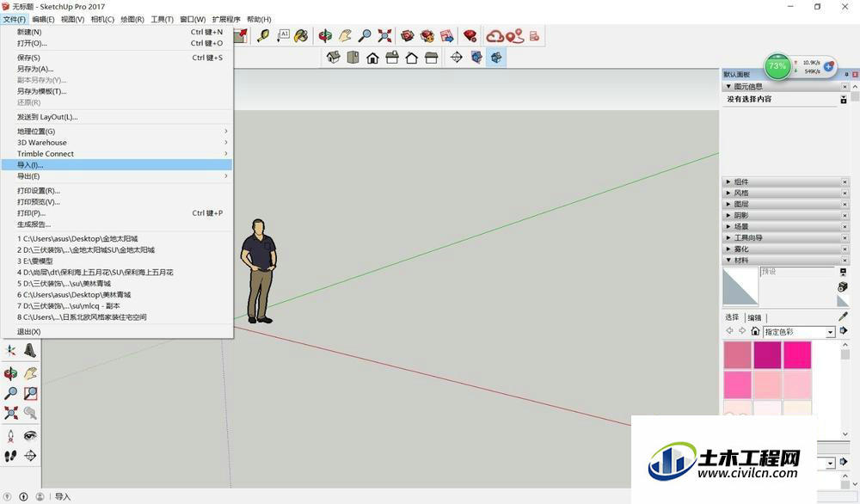Click Zoom Extents in top toolbar
This screenshot has width=860, height=504.
384,36
